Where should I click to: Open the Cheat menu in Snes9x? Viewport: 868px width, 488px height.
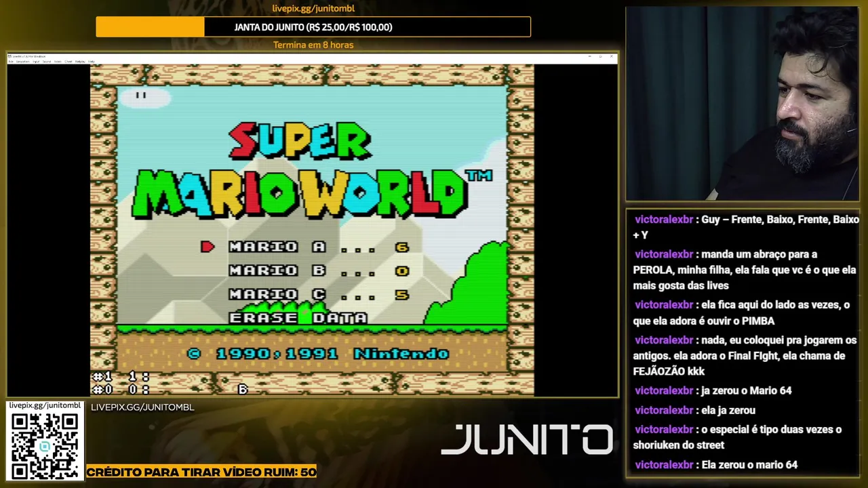(x=68, y=62)
